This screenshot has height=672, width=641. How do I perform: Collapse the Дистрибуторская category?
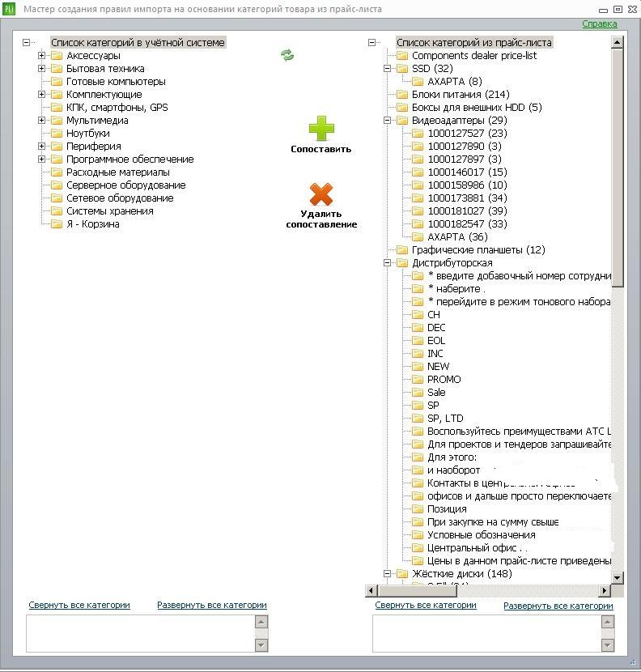(388, 262)
